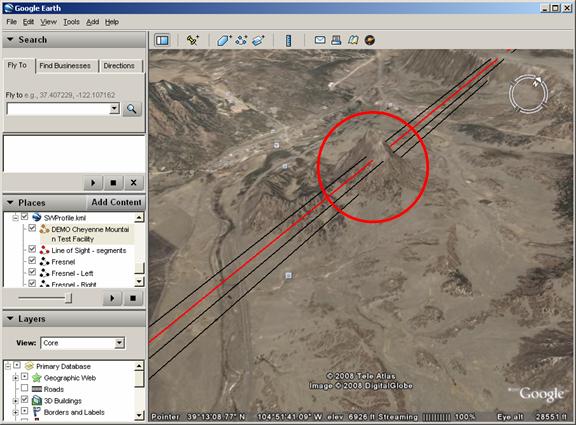Click the Primary Database icon
The width and height of the screenshot is (576, 425).
pyautogui.click(x=29, y=366)
